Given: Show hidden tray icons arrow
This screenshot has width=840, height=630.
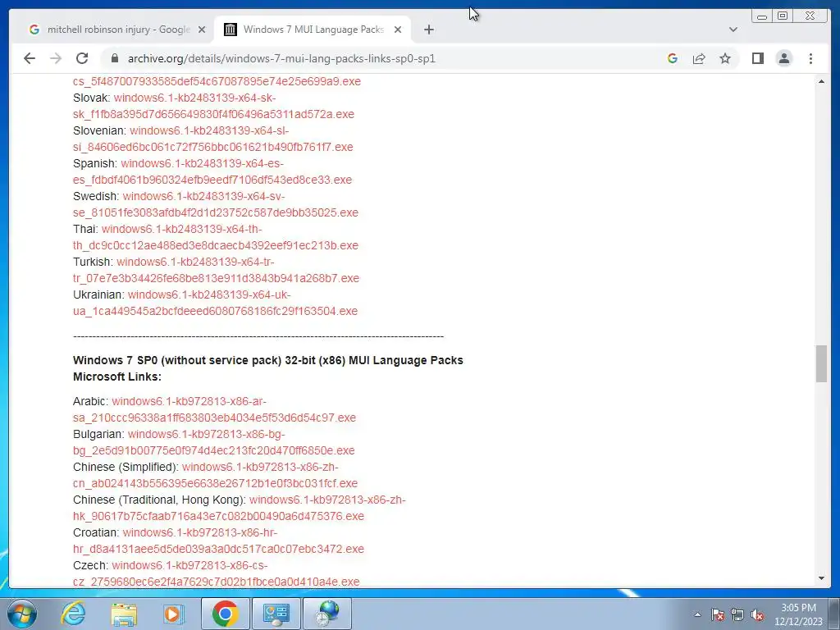Looking at the screenshot, I should point(697,614).
